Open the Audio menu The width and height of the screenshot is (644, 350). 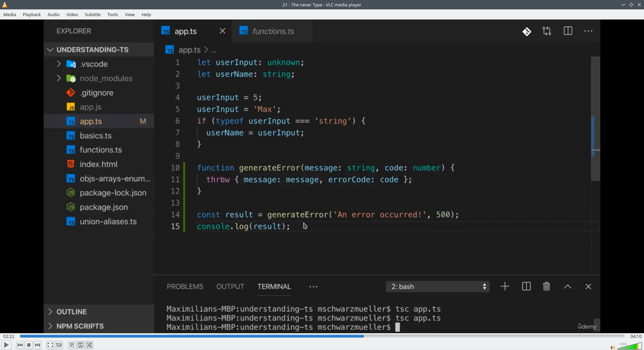tap(54, 15)
